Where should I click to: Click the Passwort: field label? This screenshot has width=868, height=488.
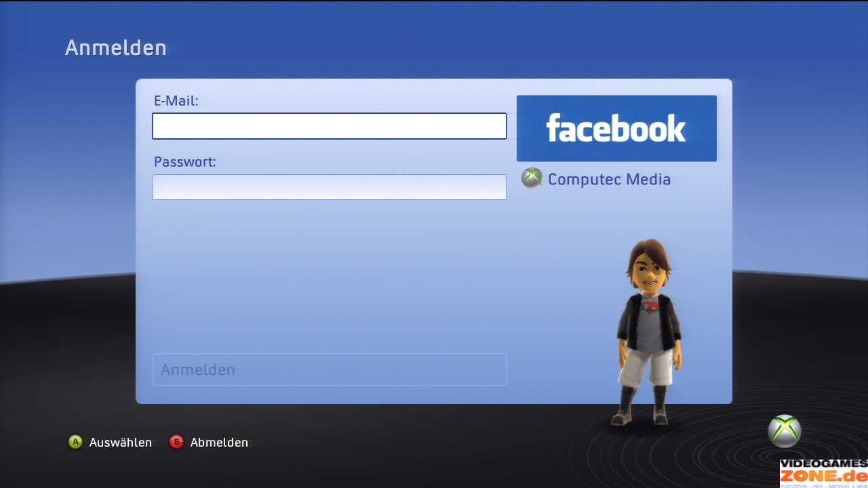[184, 162]
